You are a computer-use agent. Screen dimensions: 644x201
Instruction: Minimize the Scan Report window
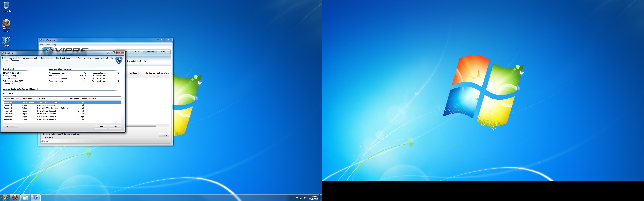tap(110, 52)
